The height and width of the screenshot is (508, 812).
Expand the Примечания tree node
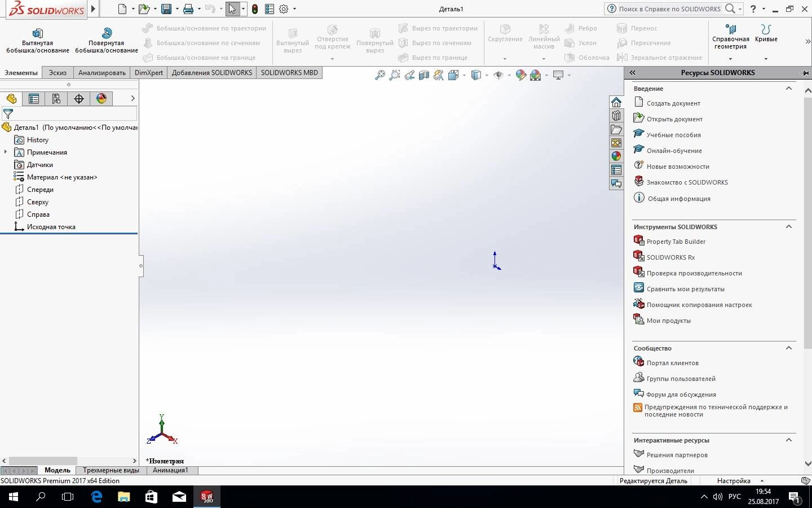pos(6,152)
